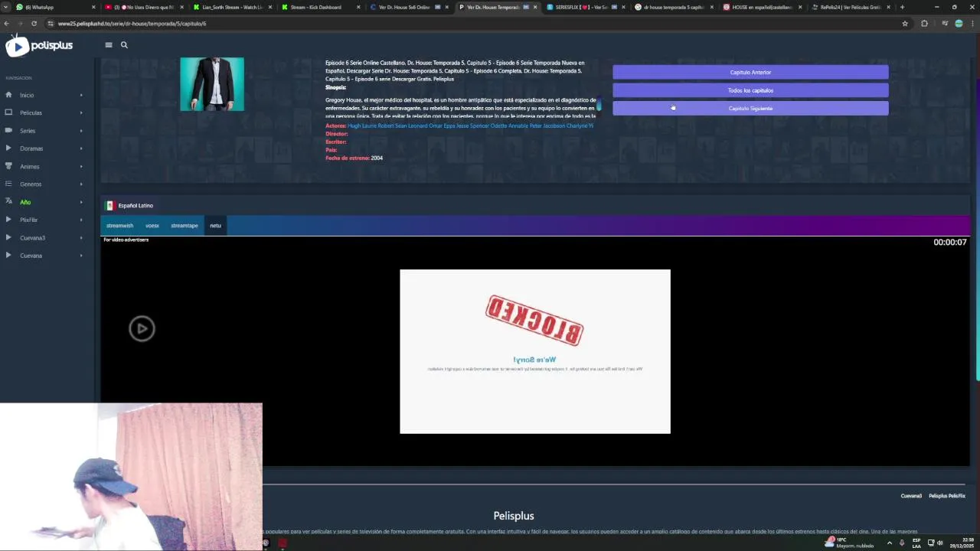Click taskbar microphone icon
Screen dimensions: 980x551
[x=902, y=543]
